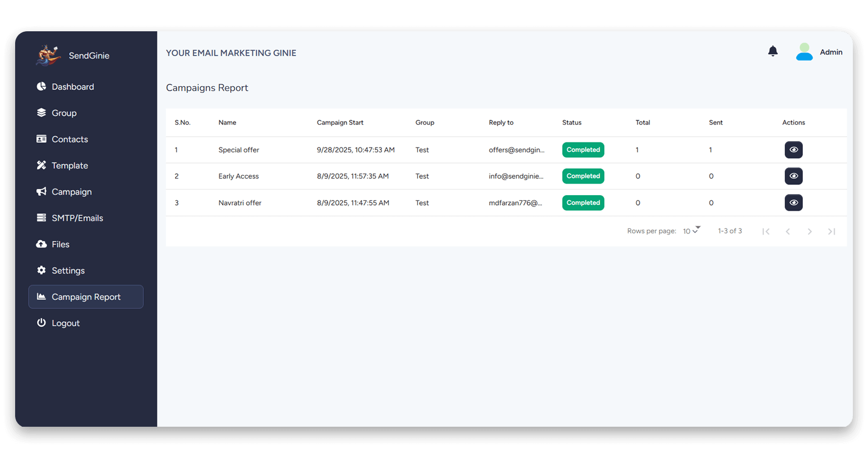The width and height of the screenshot is (868, 457).
Task: Click the SendGinie genie logo
Action: [x=48, y=55]
